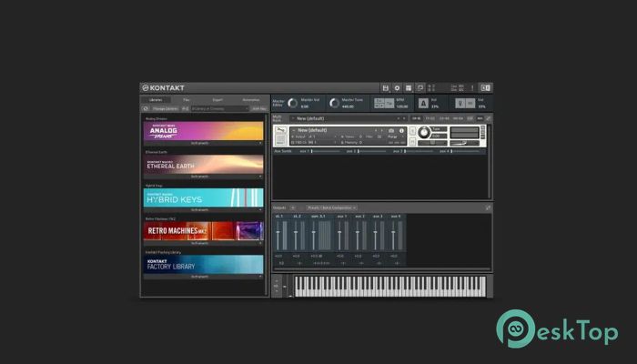Open the Workspace management panel icon
The width and height of the screenshot is (637, 364).
409,87
